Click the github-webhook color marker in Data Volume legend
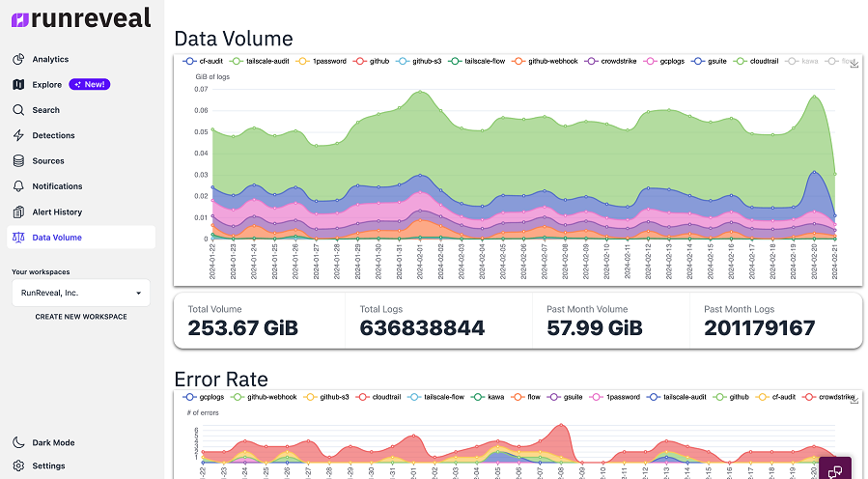The width and height of the screenshot is (868, 479). tap(518, 61)
